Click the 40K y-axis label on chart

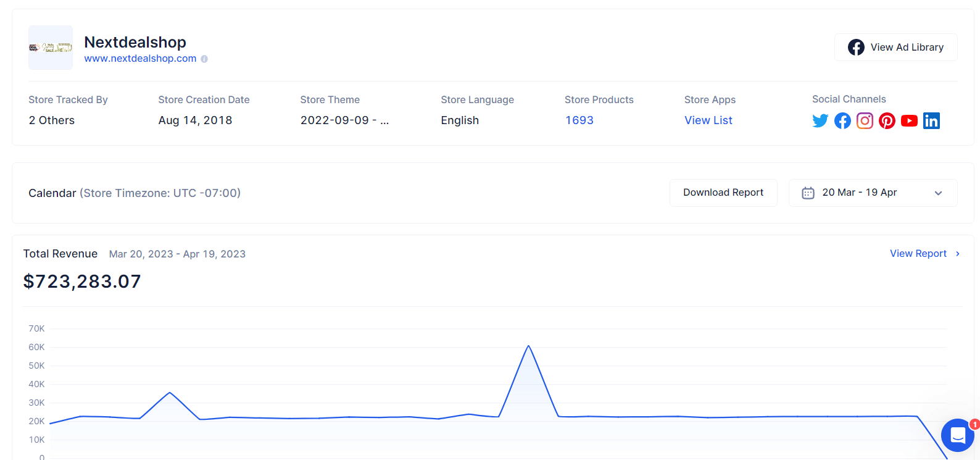36,384
